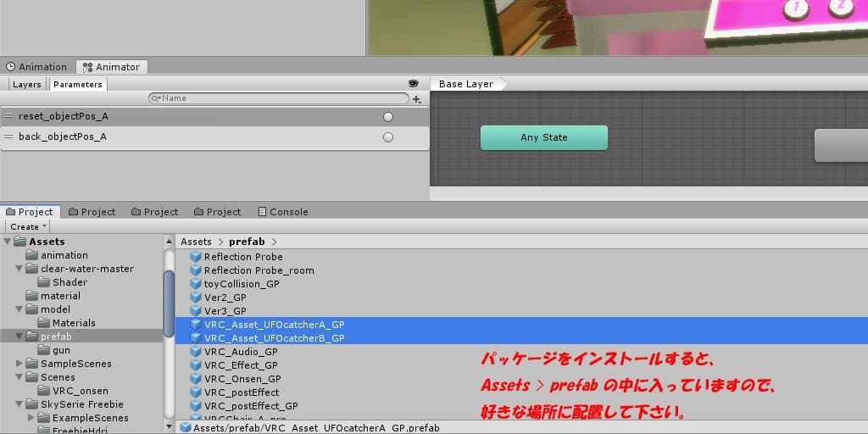
Task: Select the reset_objectPos_A parameter row
Action: click(x=214, y=117)
